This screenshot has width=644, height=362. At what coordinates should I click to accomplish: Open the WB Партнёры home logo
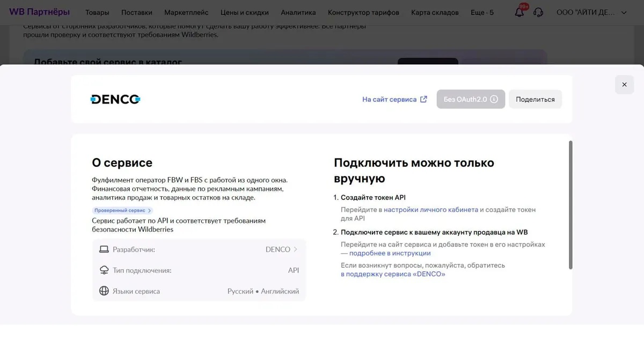point(40,12)
